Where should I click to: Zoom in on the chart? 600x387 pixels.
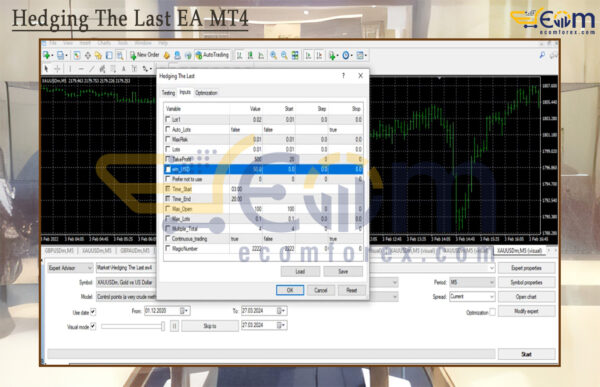click(274, 56)
